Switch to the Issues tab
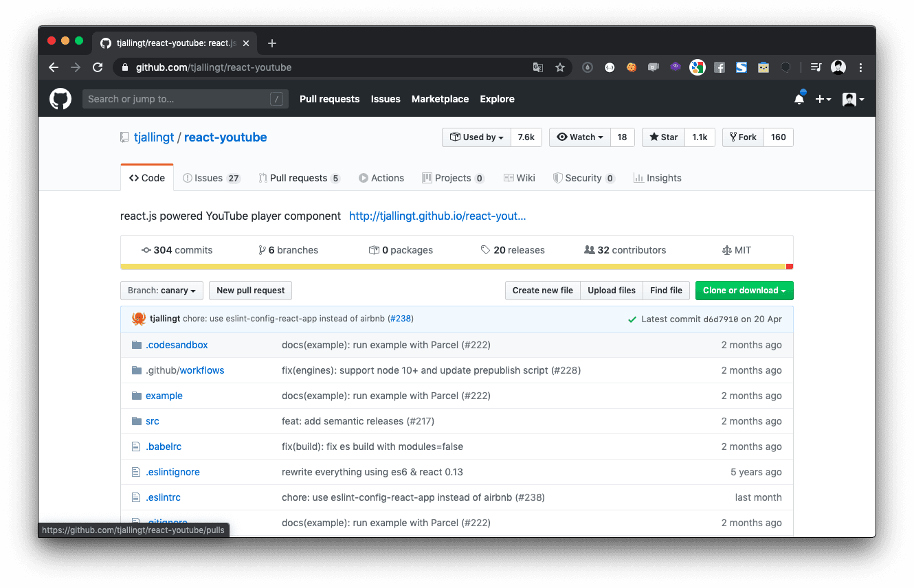 tap(211, 178)
